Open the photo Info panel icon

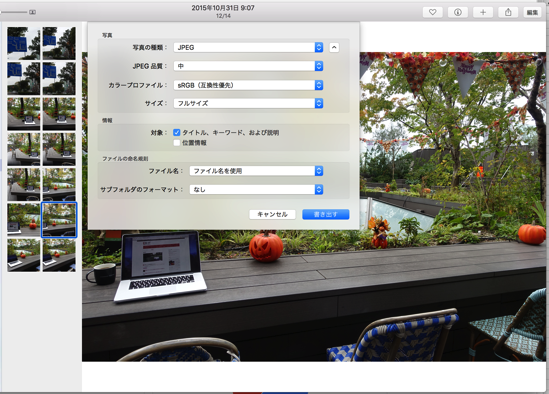pyautogui.click(x=458, y=12)
